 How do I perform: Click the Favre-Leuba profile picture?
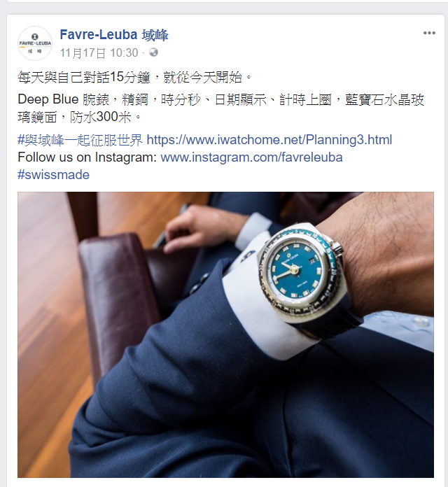(x=35, y=43)
